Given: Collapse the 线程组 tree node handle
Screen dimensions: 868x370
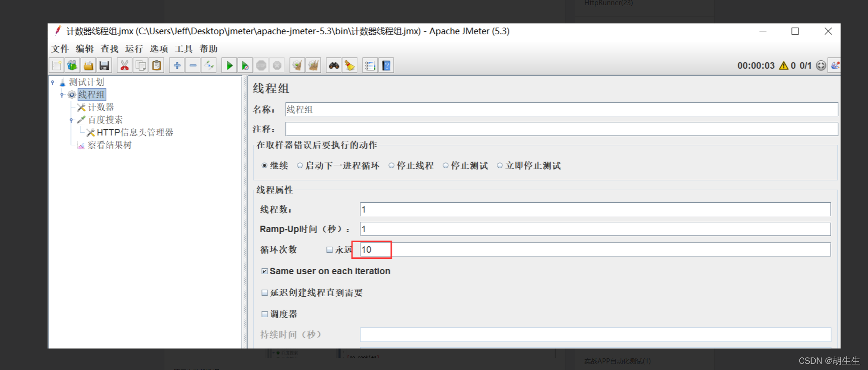Looking at the screenshot, I should coord(62,95).
